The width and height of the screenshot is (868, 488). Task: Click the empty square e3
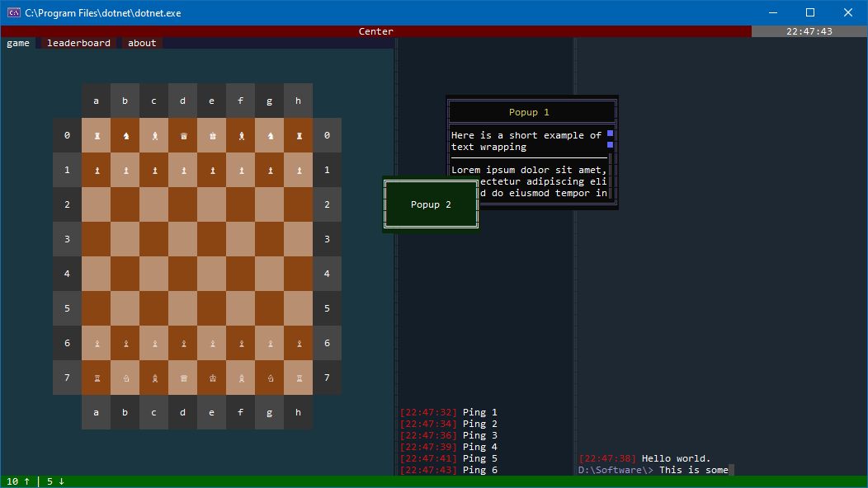click(212, 240)
